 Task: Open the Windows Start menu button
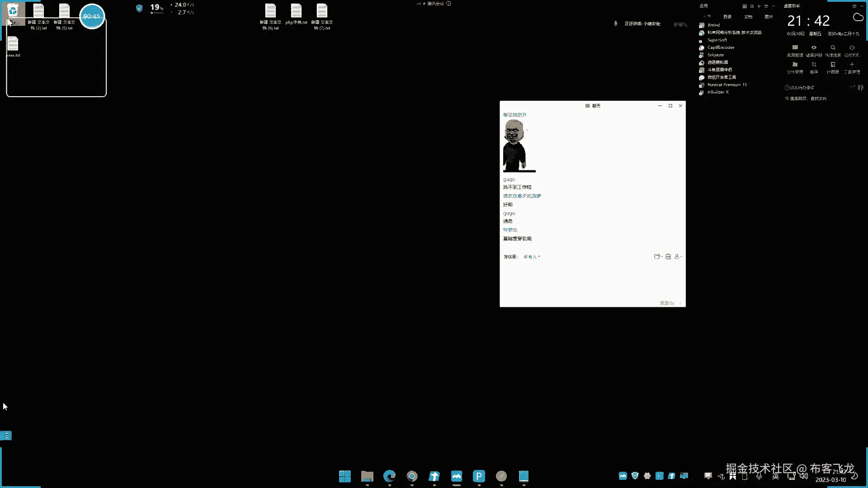pyautogui.click(x=345, y=476)
